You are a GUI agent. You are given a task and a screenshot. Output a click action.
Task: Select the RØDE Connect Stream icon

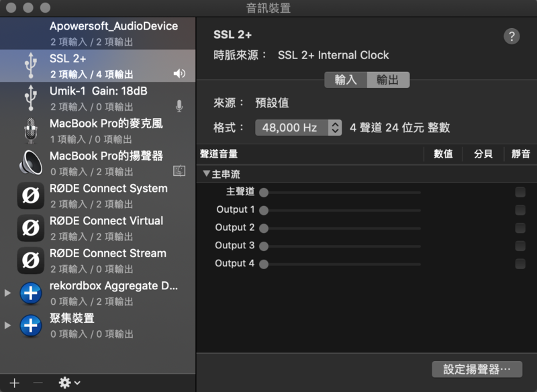(30, 260)
